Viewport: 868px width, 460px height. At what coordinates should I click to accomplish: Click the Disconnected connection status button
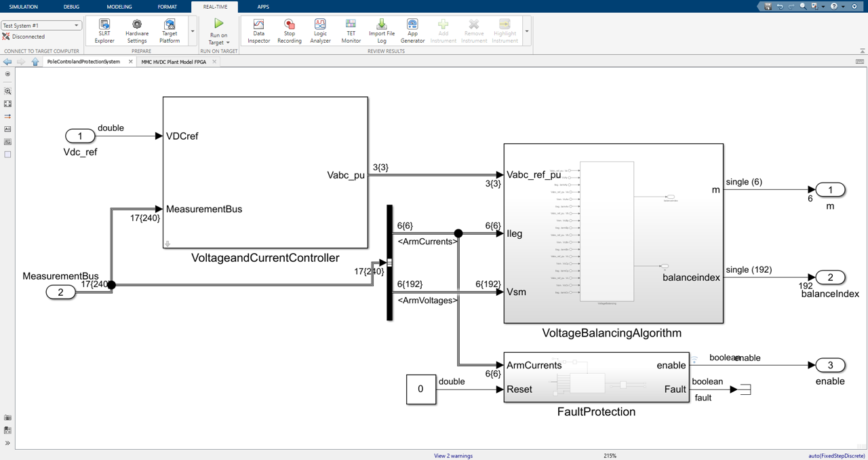coord(24,37)
